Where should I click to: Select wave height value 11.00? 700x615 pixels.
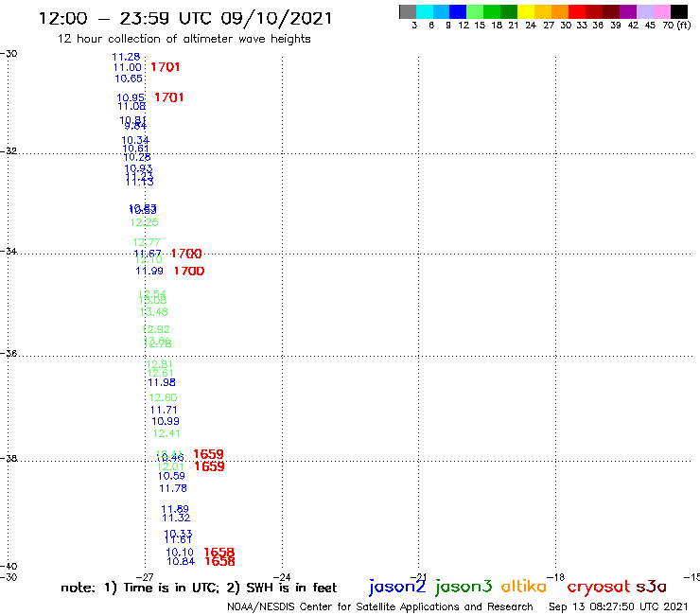click(x=128, y=67)
